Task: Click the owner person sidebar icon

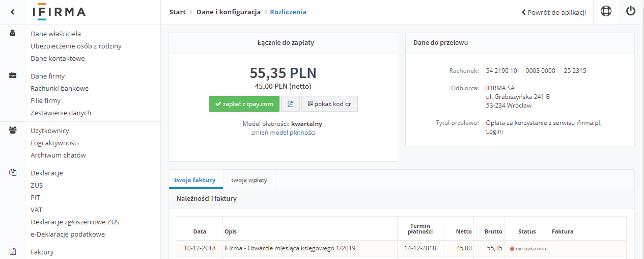Action: pyautogui.click(x=13, y=33)
